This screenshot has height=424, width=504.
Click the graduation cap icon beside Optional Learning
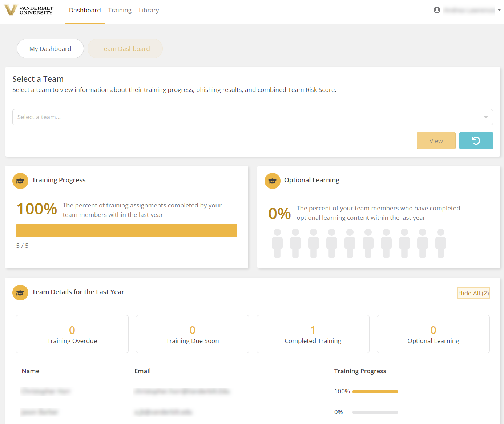273,181
